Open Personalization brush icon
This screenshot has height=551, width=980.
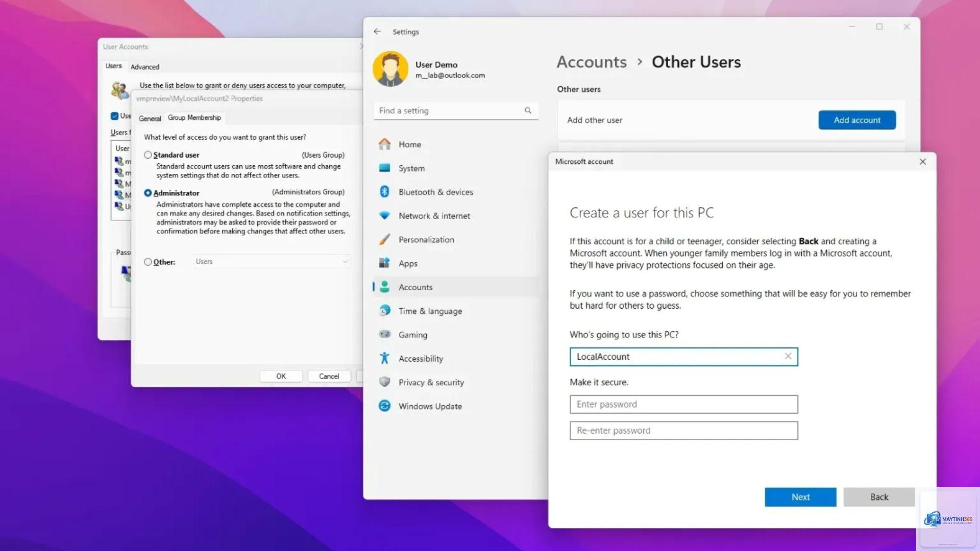click(x=385, y=239)
